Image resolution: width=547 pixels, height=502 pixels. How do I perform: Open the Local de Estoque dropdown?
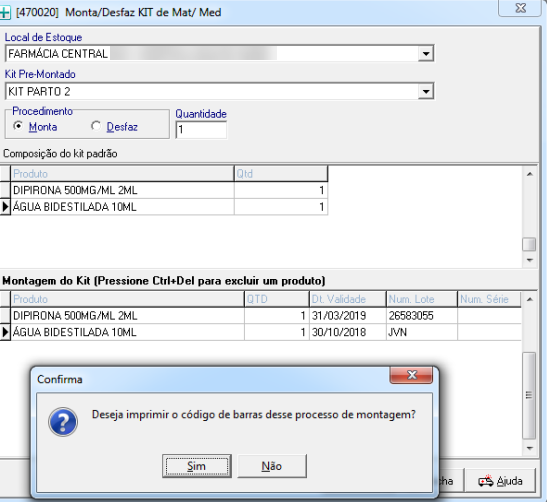pos(426,54)
